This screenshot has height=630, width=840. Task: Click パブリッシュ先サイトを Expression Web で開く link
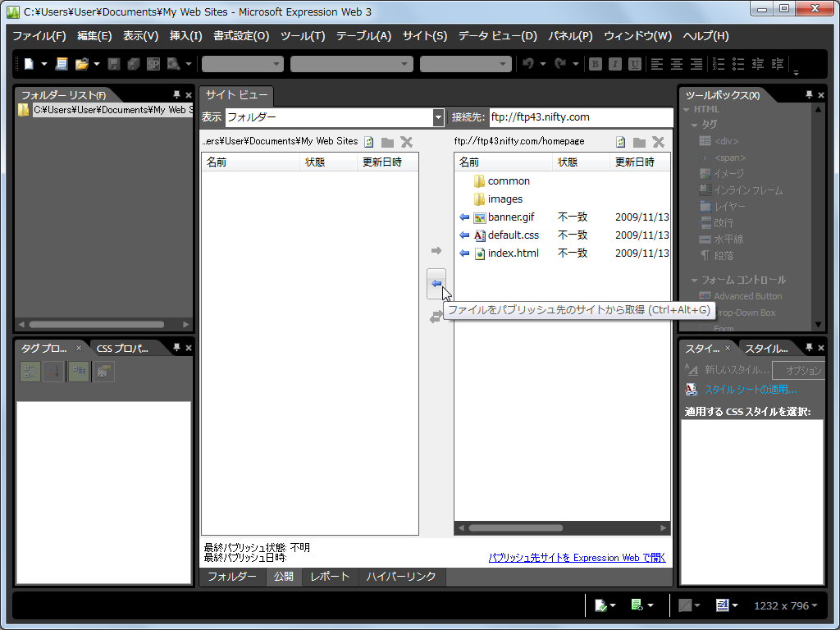click(577, 558)
